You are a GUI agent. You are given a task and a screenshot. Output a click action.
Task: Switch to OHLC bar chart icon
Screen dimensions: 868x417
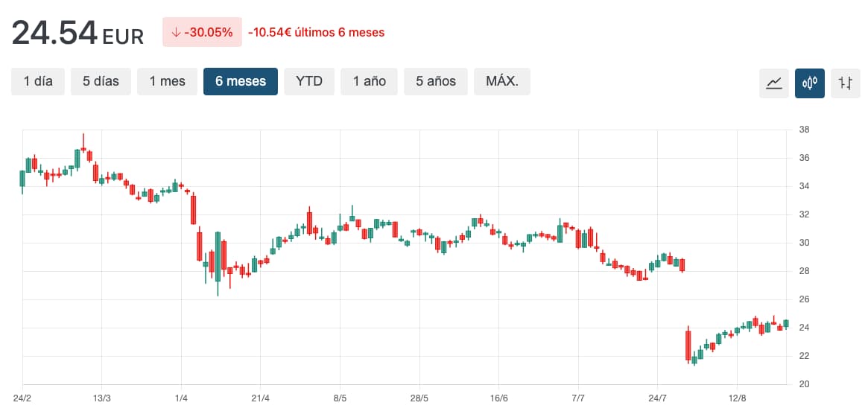point(846,83)
